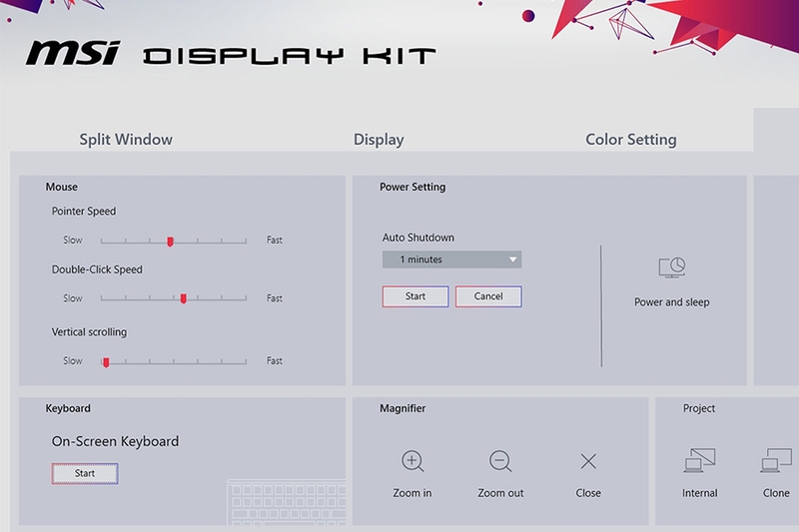The height and width of the screenshot is (532, 799).
Task: Click the Internal label under Project
Action: coord(700,493)
